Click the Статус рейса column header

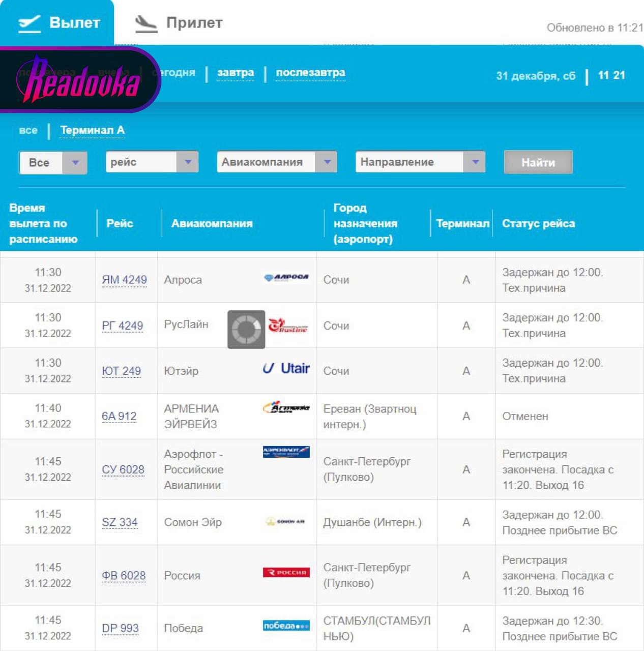538,223
